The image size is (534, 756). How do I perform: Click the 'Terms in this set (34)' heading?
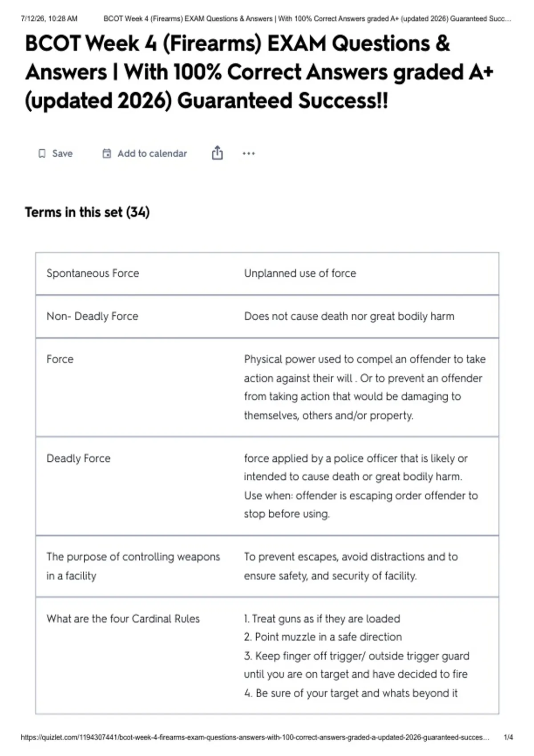tap(87, 212)
